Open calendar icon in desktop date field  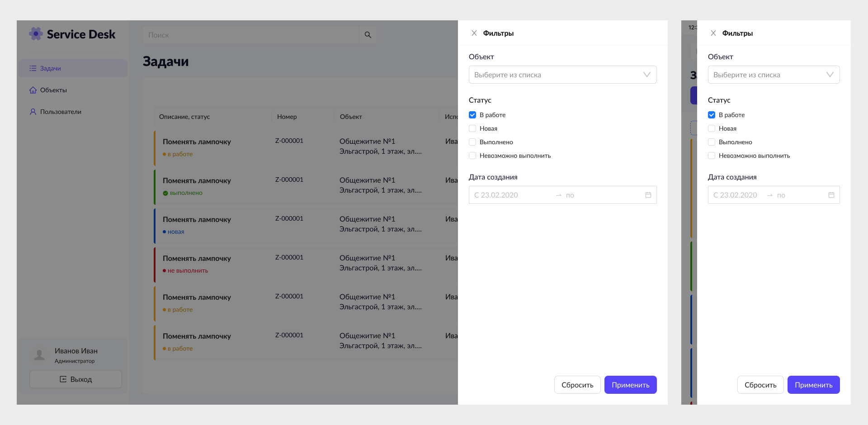(648, 195)
